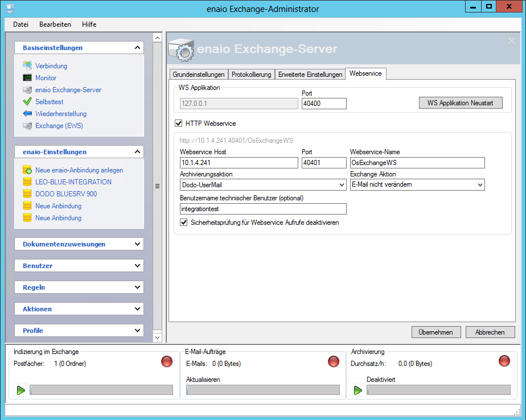Click the Verbindung icon in Basiseinstellungen
This screenshot has width=526, height=420.
coord(27,66)
